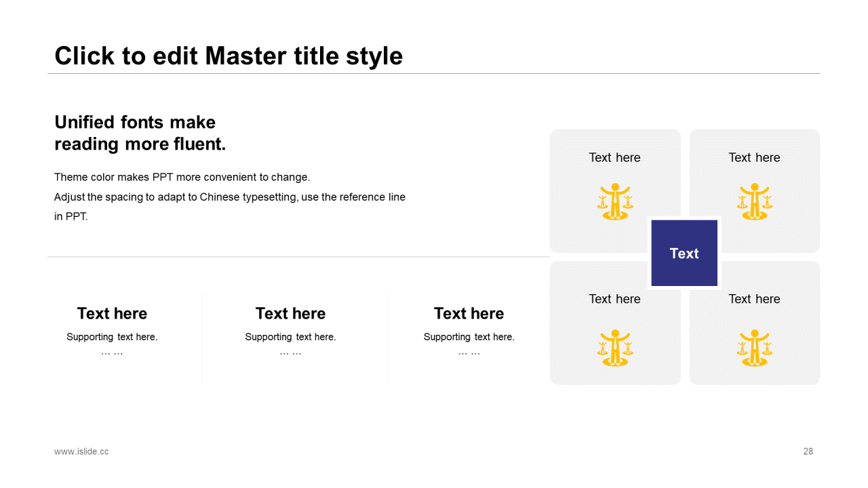The width and height of the screenshot is (868, 488).
Task: Select the yellow people icon in bottom-left card
Action: pos(615,348)
